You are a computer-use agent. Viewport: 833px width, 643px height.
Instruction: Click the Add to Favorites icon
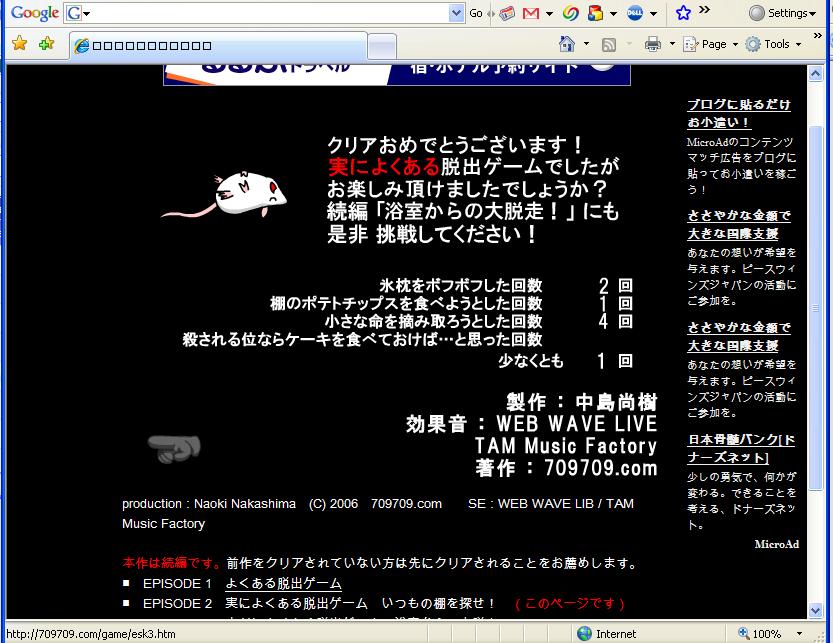(x=46, y=44)
